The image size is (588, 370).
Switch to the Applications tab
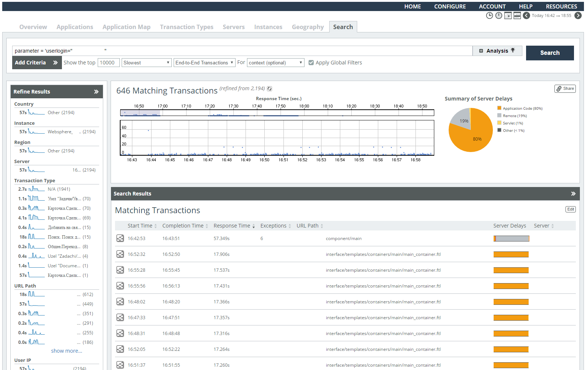(x=75, y=27)
